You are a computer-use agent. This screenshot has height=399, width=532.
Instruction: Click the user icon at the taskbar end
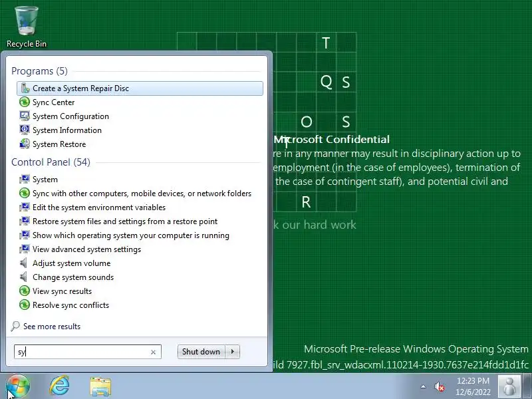click(x=509, y=386)
